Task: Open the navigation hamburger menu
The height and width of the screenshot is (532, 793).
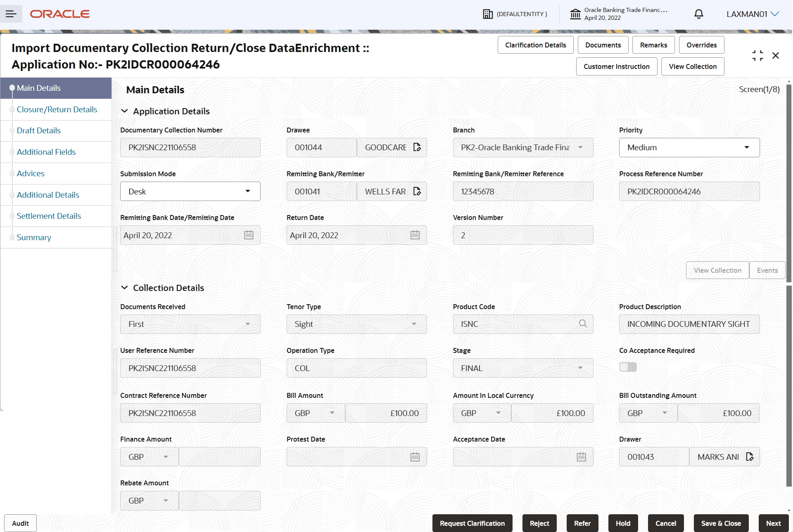Action: tap(11, 14)
